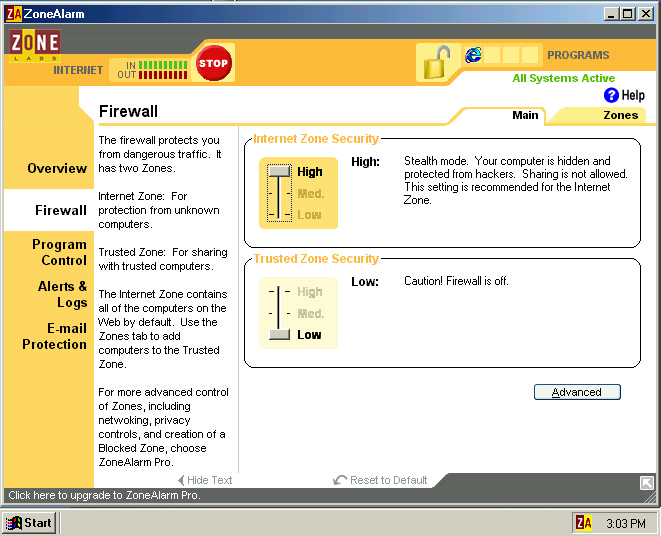
Task: Click the ZoneAlarm system tray icon
Action: pos(584,523)
